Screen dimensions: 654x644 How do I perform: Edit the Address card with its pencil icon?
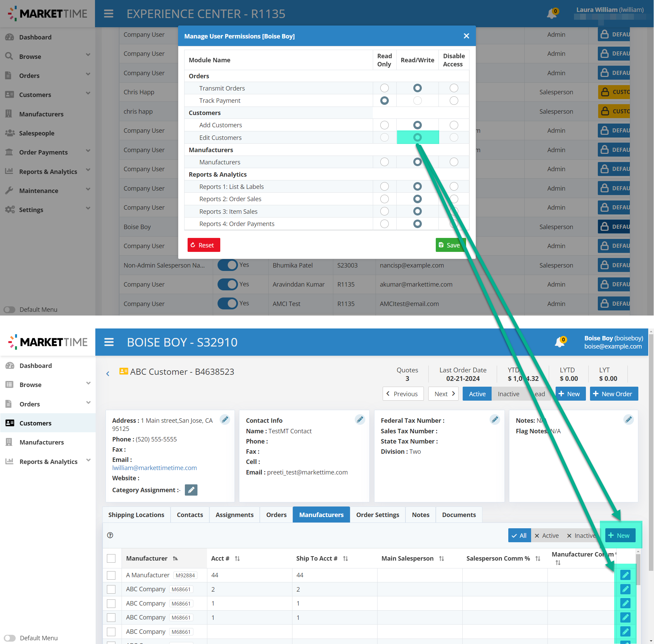tap(225, 420)
